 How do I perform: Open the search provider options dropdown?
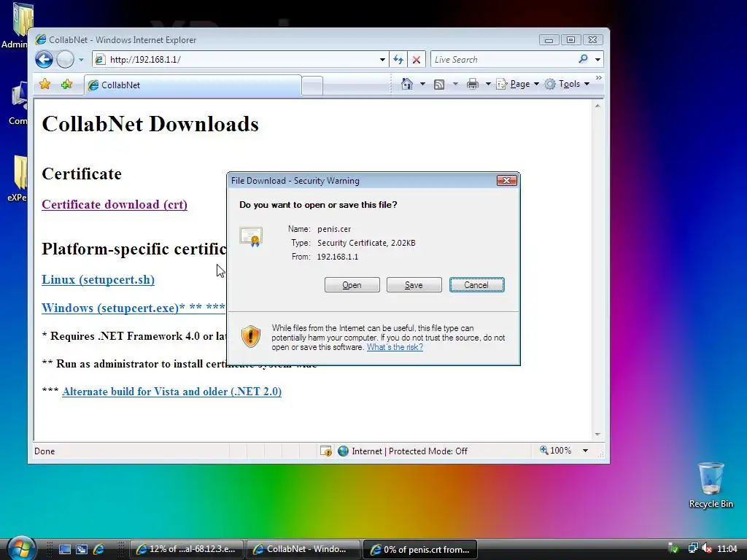(597, 60)
